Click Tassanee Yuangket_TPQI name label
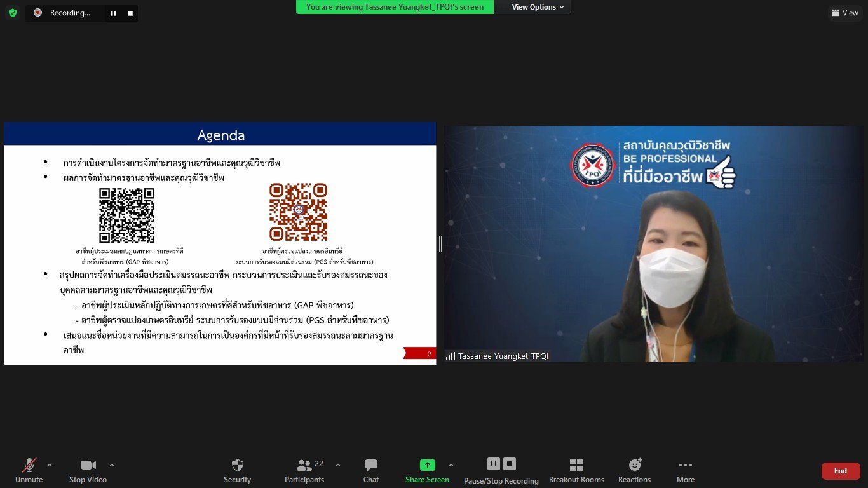Viewport: 868px width, 488px height. (503, 356)
